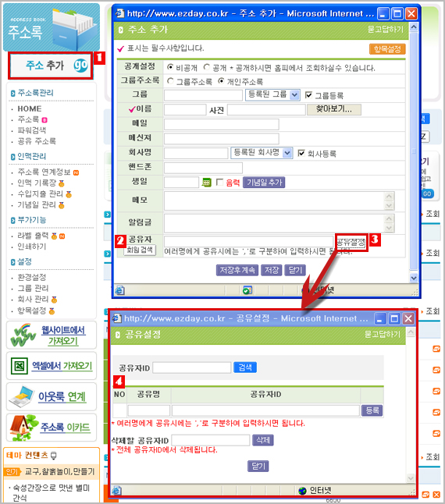
Task: Click the rainbow website import icon
Action: pos(23,335)
